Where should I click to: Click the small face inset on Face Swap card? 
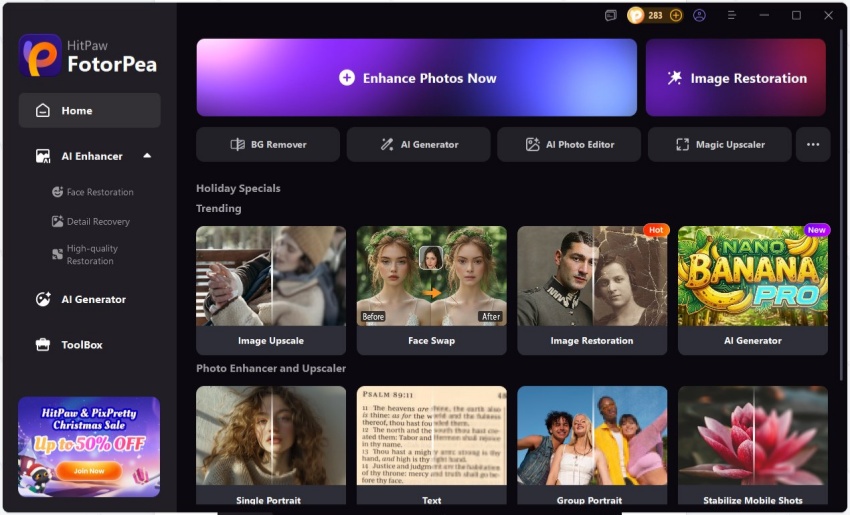(431, 258)
